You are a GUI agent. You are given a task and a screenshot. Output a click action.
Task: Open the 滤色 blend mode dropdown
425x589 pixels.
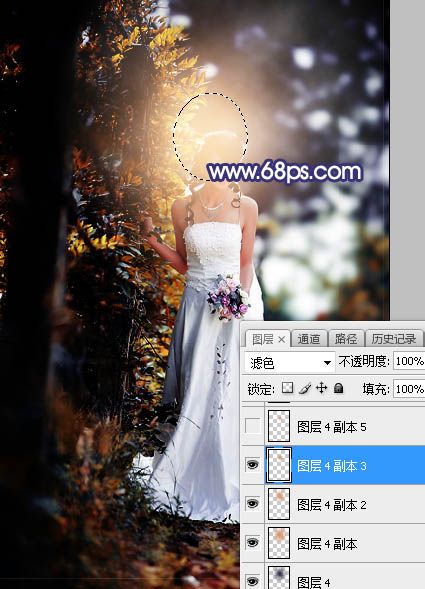pos(289,362)
